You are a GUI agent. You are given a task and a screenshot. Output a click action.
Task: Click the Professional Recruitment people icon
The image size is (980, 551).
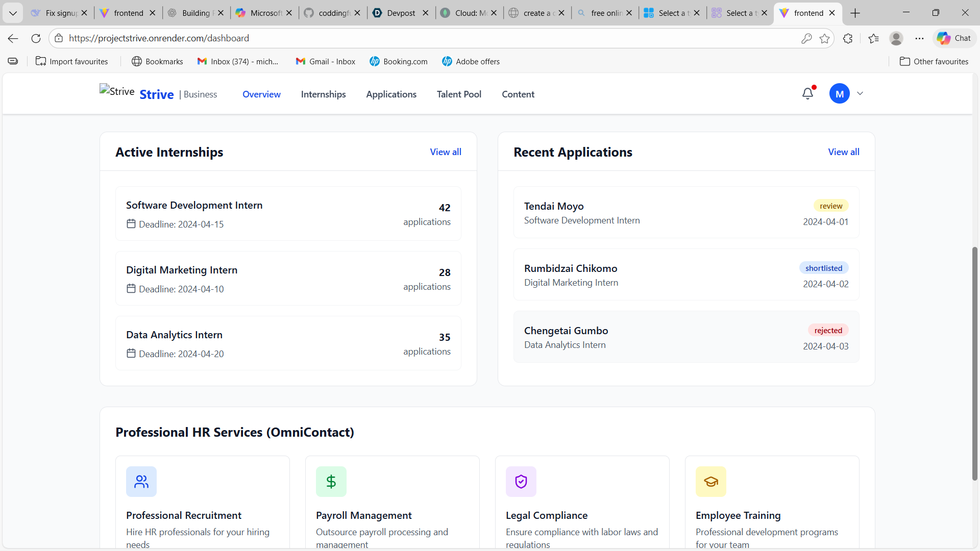(x=141, y=481)
